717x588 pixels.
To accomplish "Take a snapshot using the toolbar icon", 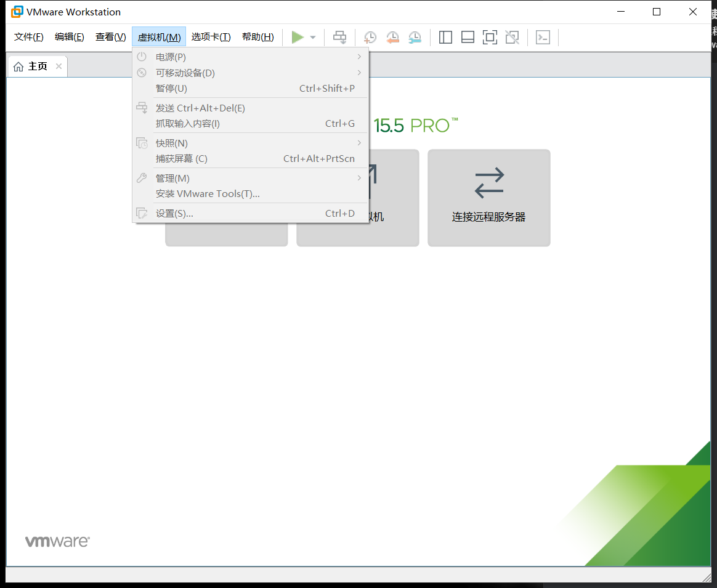I will pyautogui.click(x=370, y=37).
